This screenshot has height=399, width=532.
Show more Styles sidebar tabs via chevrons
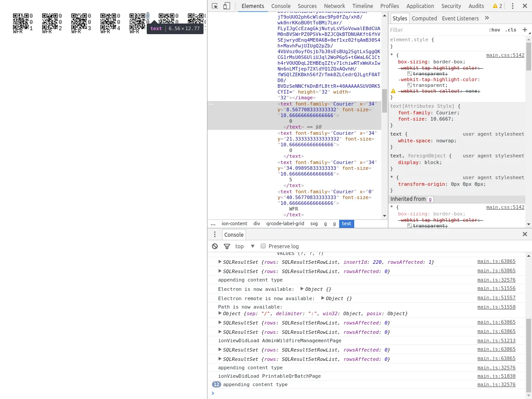[x=487, y=18]
